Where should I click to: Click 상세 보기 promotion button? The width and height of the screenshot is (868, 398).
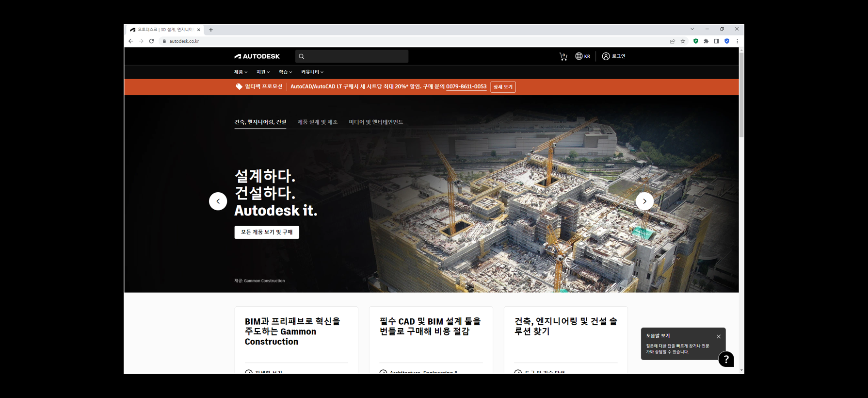tap(503, 87)
